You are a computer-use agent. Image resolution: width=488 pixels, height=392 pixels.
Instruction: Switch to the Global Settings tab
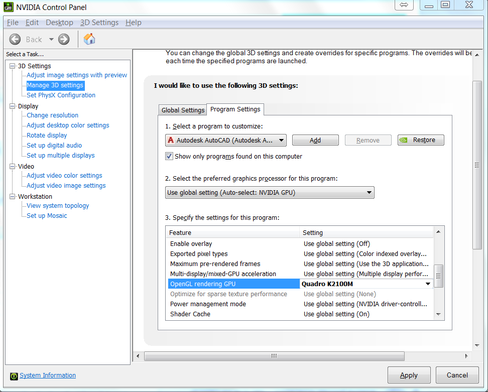[183, 110]
